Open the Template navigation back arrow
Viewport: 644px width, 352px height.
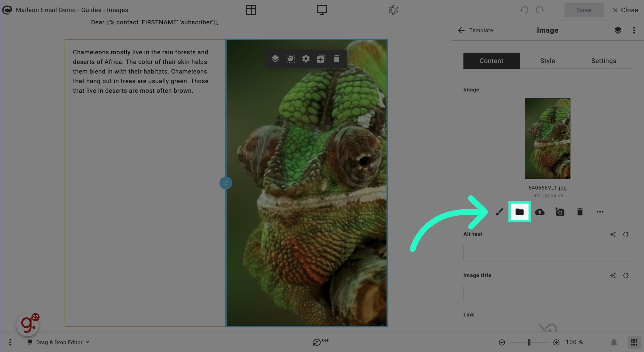pos(462,30)
